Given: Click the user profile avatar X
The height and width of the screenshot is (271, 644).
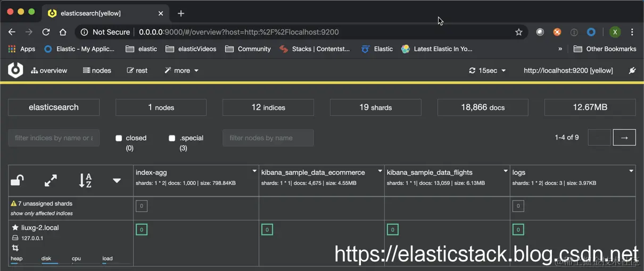Looking at the screenshot, I should click(x=615, y=32).
